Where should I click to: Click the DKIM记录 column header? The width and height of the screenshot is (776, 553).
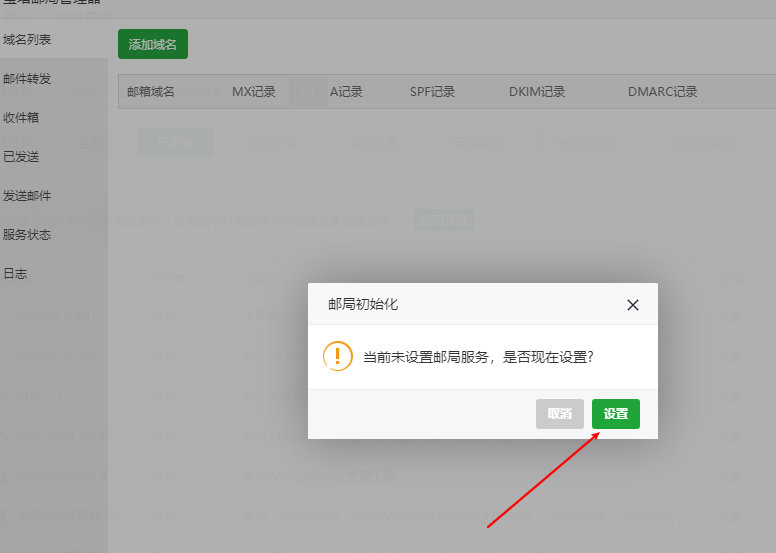coord(537,92)
